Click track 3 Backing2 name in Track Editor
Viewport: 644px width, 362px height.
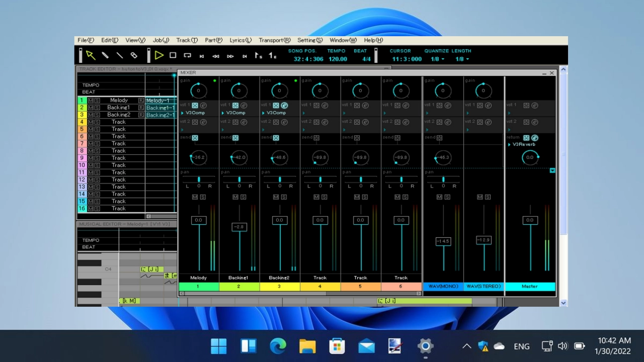(119, 115)
